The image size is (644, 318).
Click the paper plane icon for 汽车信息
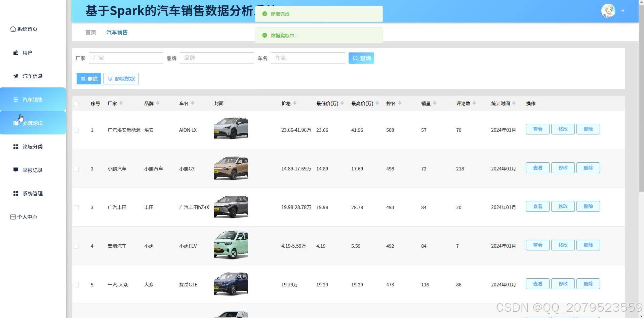click(x=16, y=76)
